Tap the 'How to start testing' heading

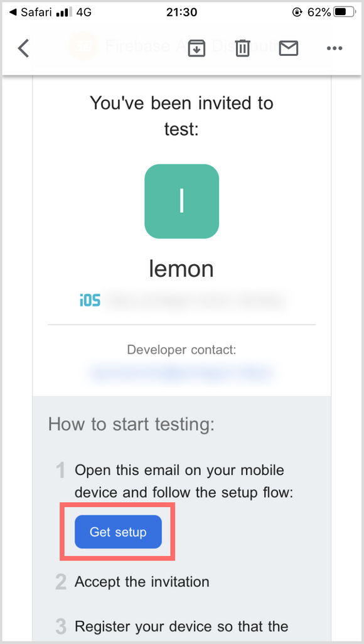tap(131, 424)
